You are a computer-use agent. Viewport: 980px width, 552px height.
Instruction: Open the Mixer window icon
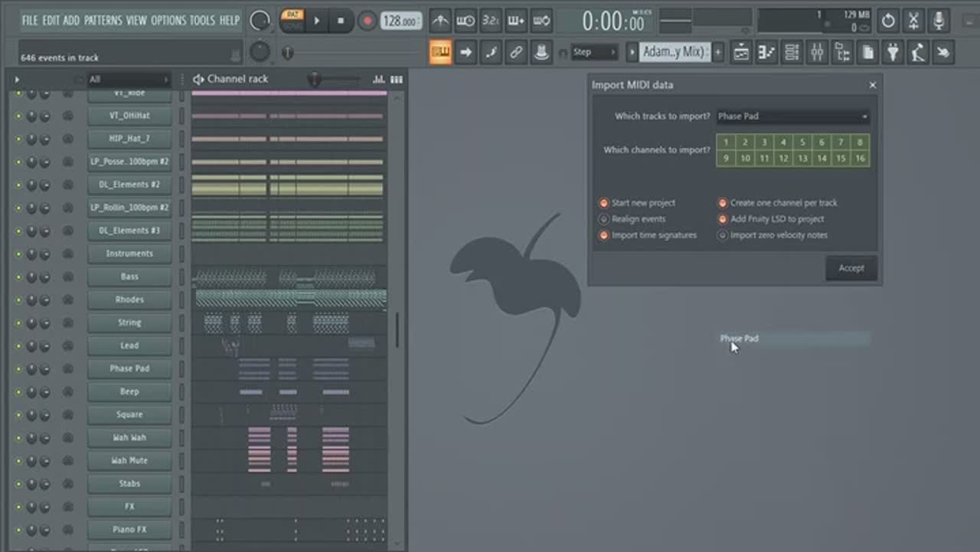(x=817, y=52)
